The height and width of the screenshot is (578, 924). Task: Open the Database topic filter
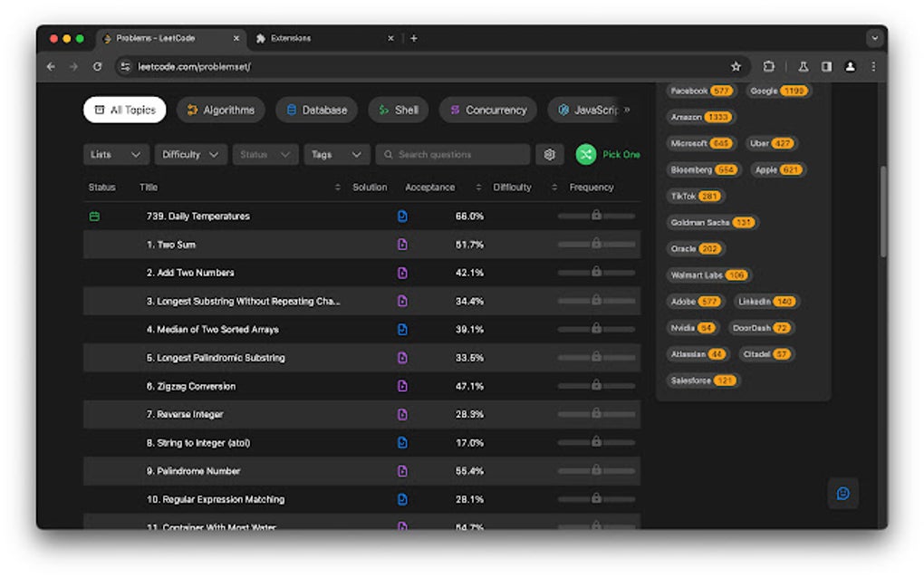click(x=316, y=109)
